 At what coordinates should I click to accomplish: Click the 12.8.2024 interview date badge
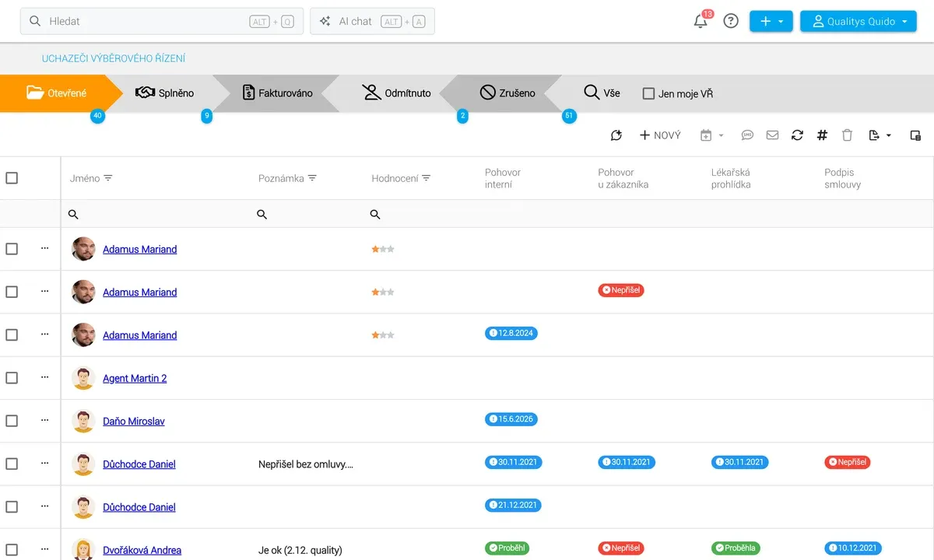click(x=511, y=333)
